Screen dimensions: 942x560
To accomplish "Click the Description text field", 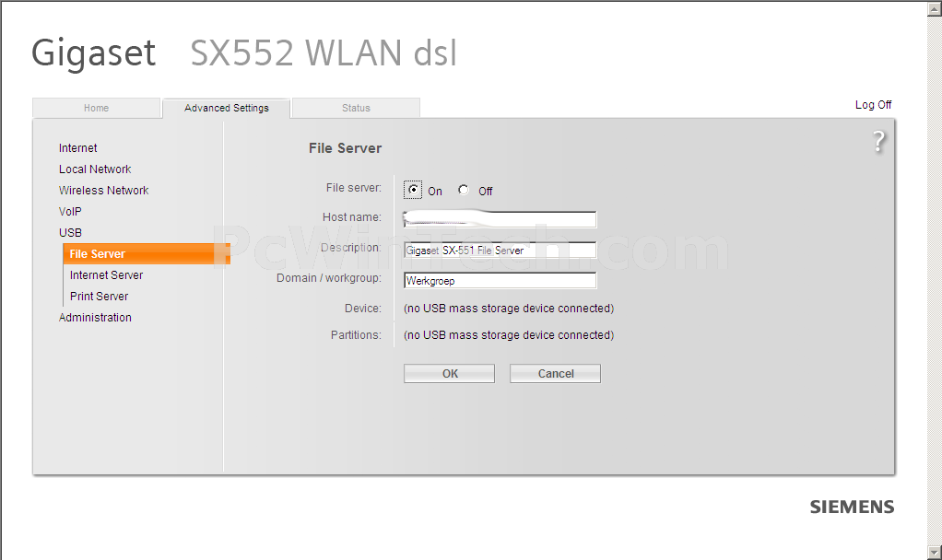I will [x=500, y=251].
